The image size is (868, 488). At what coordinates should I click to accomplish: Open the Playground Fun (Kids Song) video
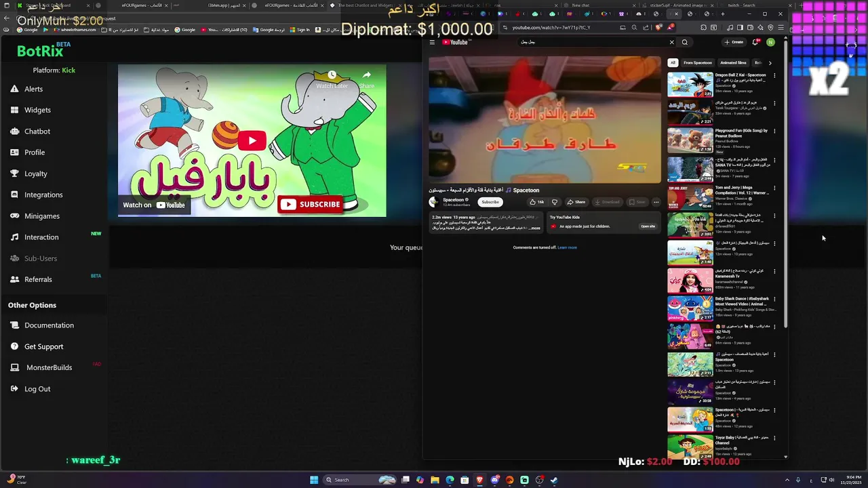690,140
